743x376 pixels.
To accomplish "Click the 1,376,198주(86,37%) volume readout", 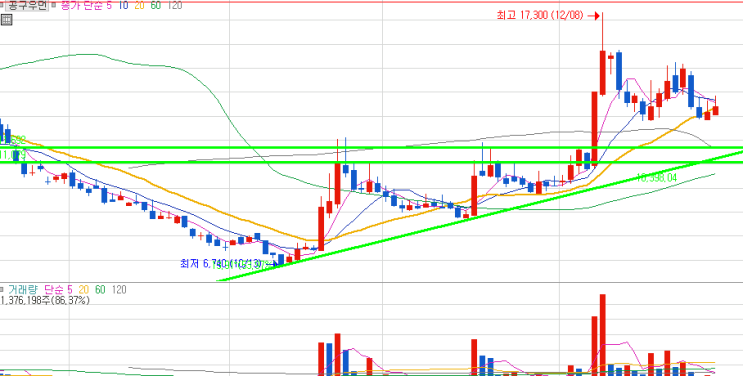I will pyautogui.click(x=45, y=300).
